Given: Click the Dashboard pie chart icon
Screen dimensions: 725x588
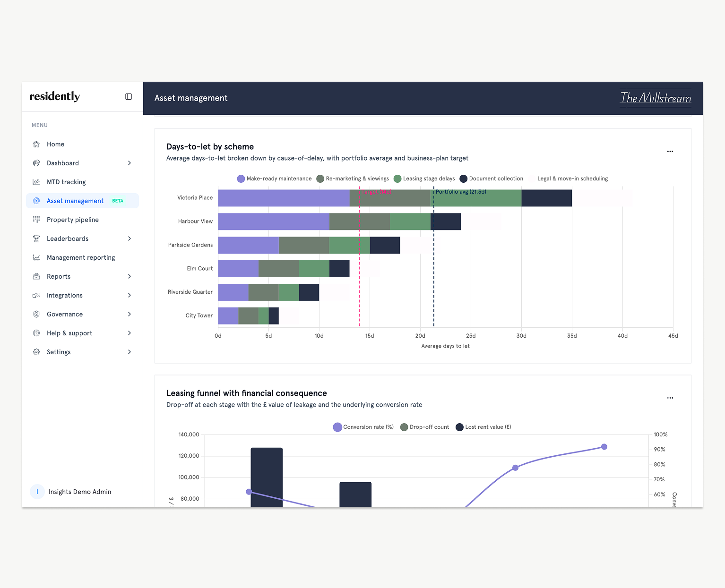Looking at the screenshot, I should (x=36, y=163).
